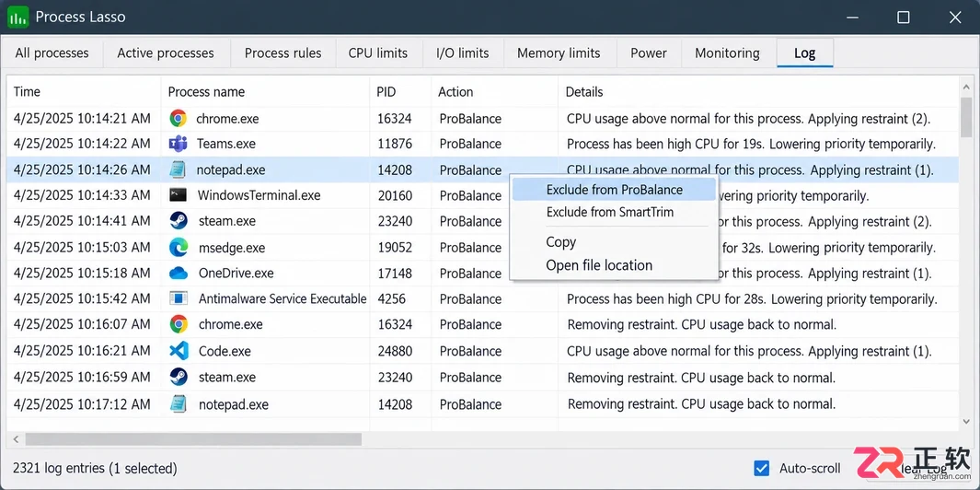Click the vertical scrollbar thumb
Viewport: 980px width, 490px height.
coord(967,117)
